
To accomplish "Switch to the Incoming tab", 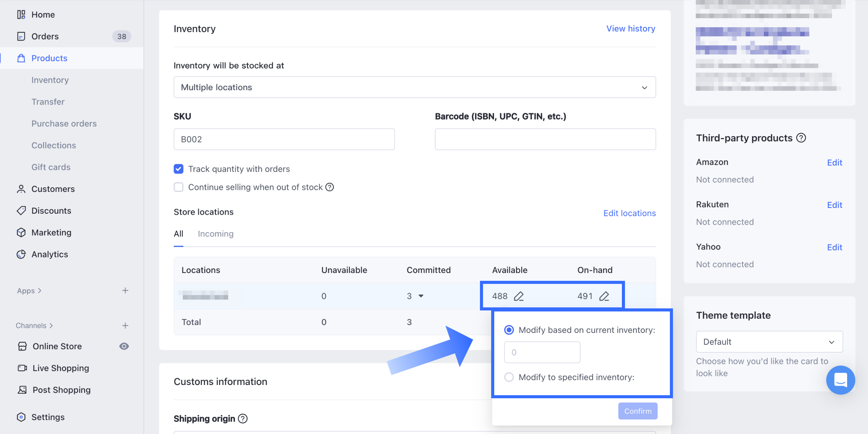I will [215, 234].
